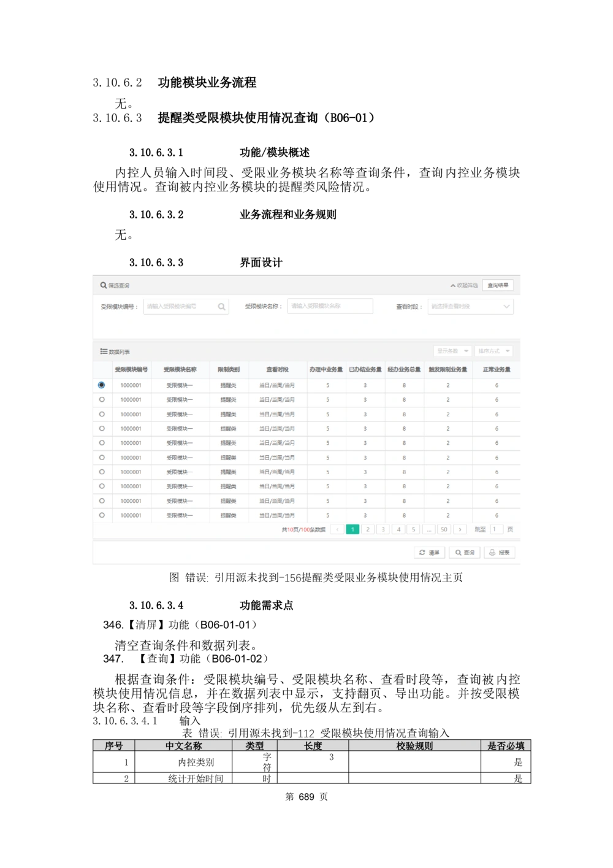Image resolution: width=613 pixels, height=868 pixels.
Task: Click the 跳至 page number input box
Action: click(496, 529)
